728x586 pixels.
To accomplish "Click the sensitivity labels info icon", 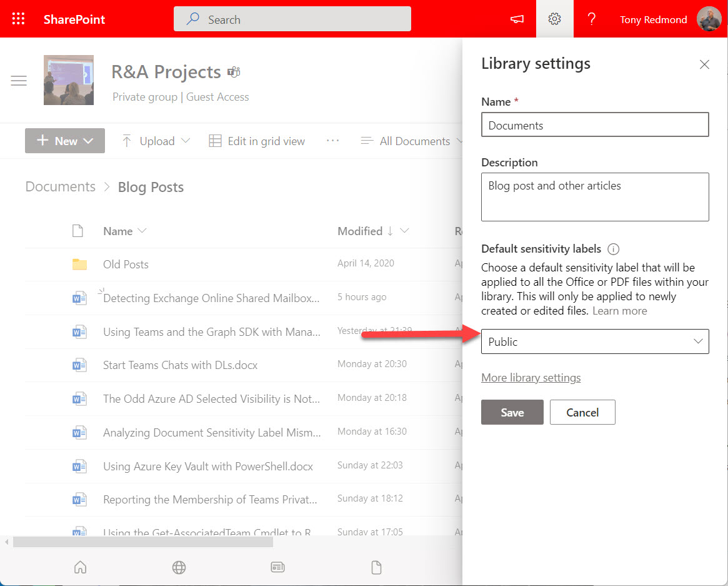I will (613, 249).
